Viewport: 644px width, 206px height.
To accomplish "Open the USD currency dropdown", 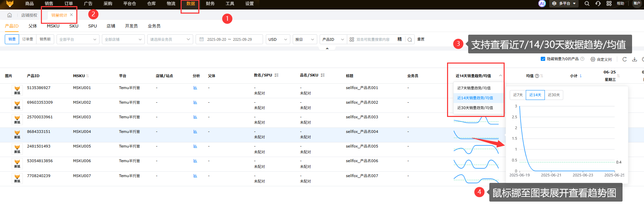I will (278, 39).
